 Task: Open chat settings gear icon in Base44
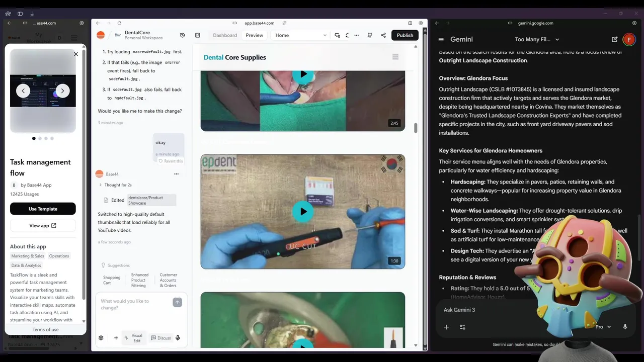click(101, 338)
